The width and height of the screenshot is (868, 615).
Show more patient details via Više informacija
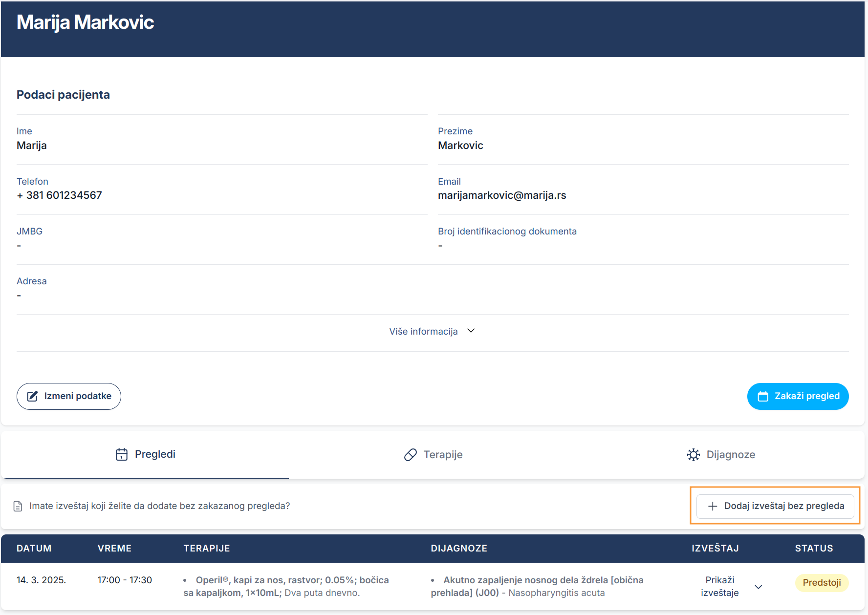(424, 332)
